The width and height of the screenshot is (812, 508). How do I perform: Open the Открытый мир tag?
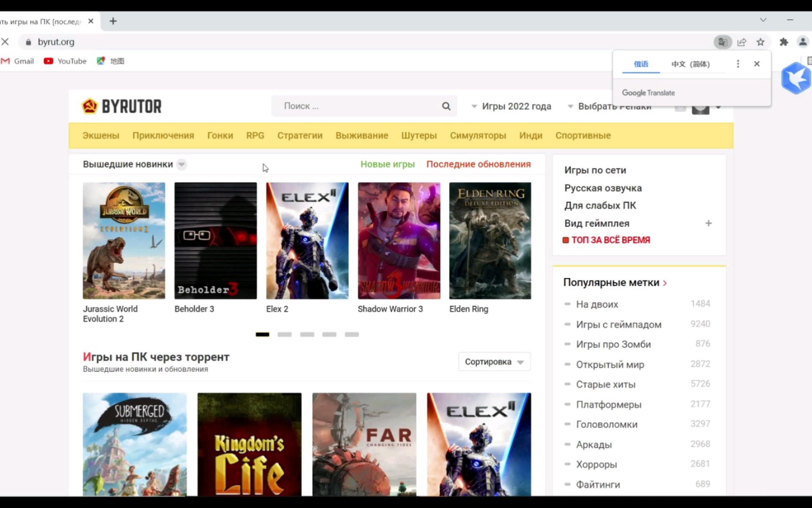click(x=610, y=365)
